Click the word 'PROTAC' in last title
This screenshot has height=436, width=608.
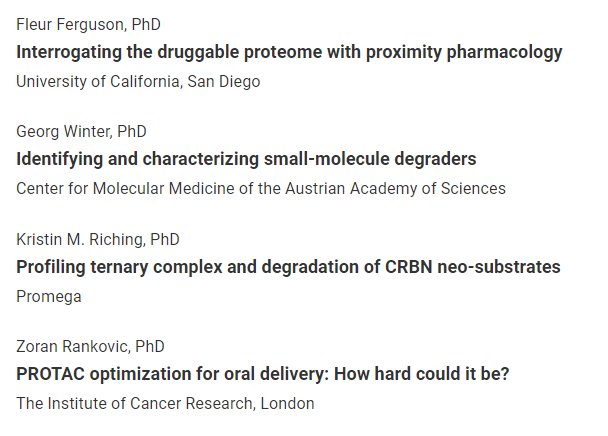[x=50, y=374]
